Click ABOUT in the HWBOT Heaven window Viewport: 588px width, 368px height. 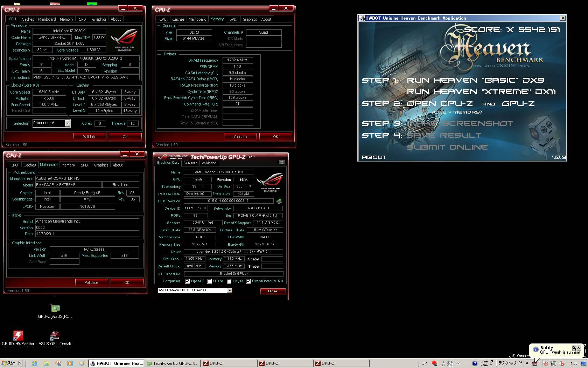(x=374, y=157)
